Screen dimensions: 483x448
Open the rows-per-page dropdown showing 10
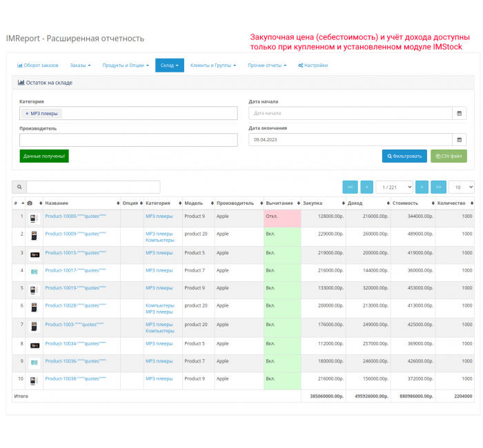pyautogui.click(x=461, y=187)
